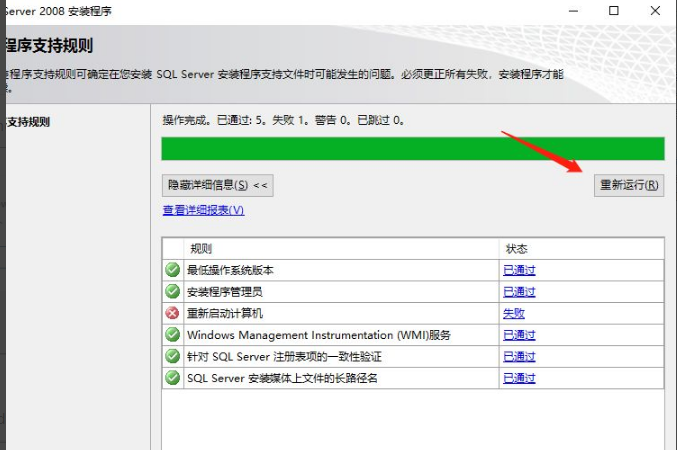Screen dimensions: 677x450
Task: Select the 重新启动计算机 rule text
Action: click(x=225, y=313)
